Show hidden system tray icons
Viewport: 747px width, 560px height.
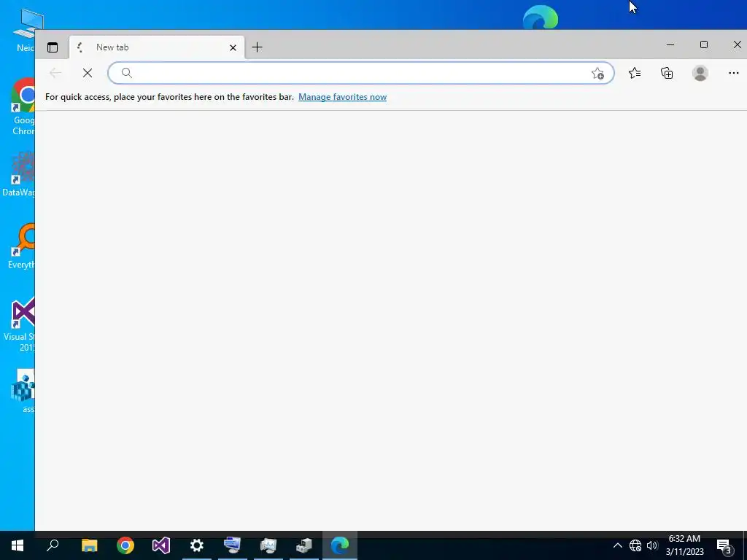617,545
